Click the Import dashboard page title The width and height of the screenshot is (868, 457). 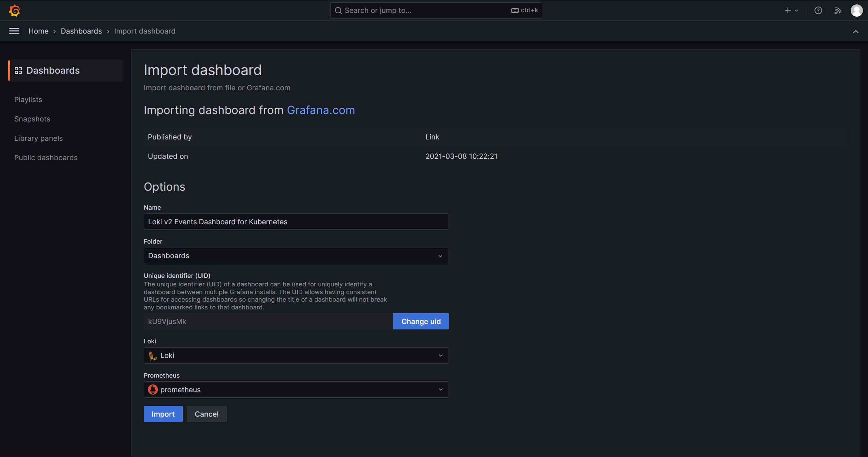pos(203,70)
